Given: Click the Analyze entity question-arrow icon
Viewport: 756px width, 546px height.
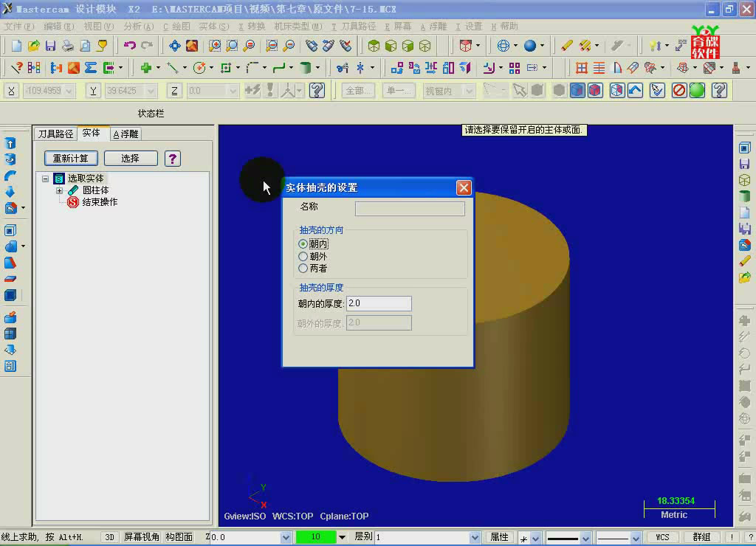Looking at the screenshot, I should tap(16, 68).
